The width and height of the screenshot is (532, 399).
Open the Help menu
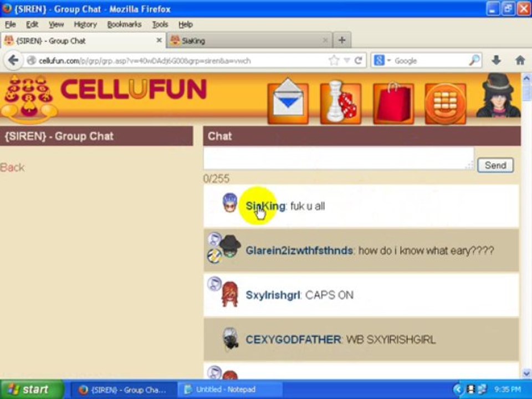pyautogui.click(x=186, y=24)
